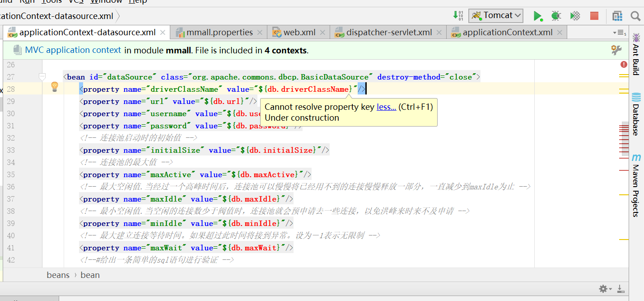Click the Search Everywhere magnifier icon

tap(635, 16)
